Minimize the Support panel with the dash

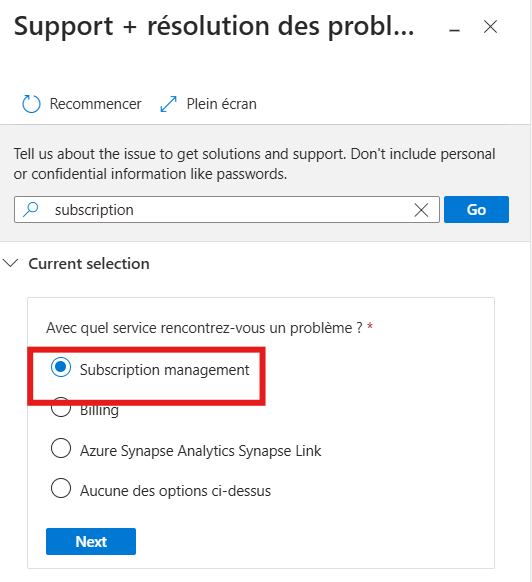pos(454,30)
